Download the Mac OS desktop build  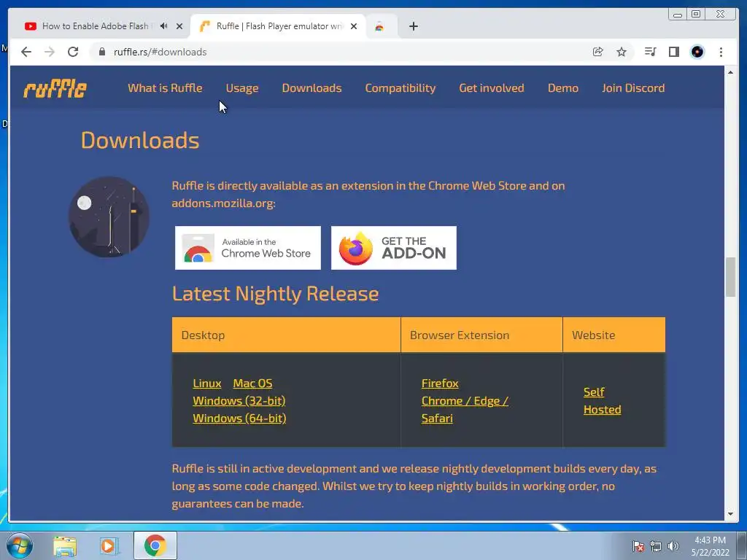[252, 384]
